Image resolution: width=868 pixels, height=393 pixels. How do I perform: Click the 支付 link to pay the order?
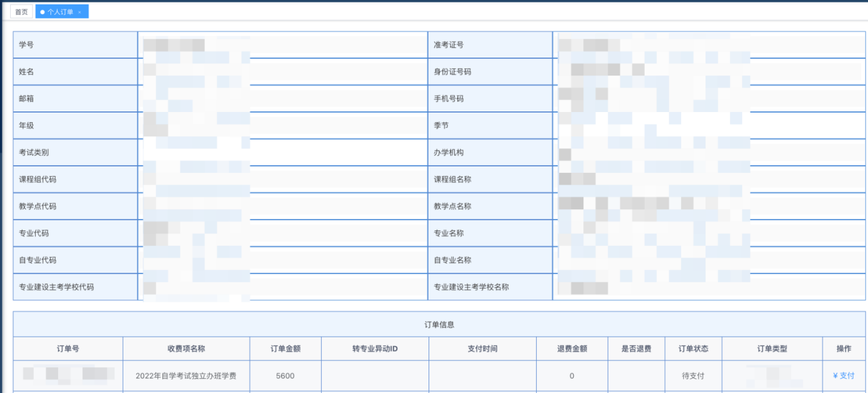point(843,376)
